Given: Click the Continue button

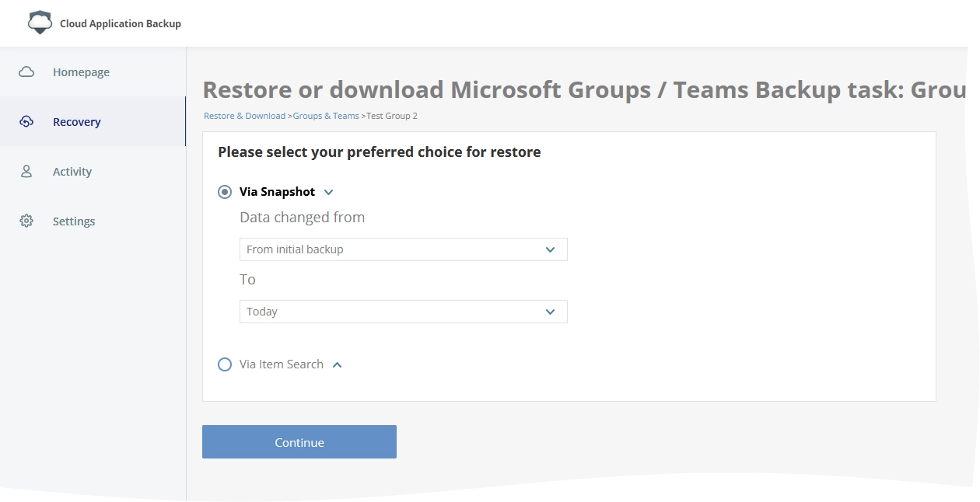Looking at the screenshot, I should [299, 442].
